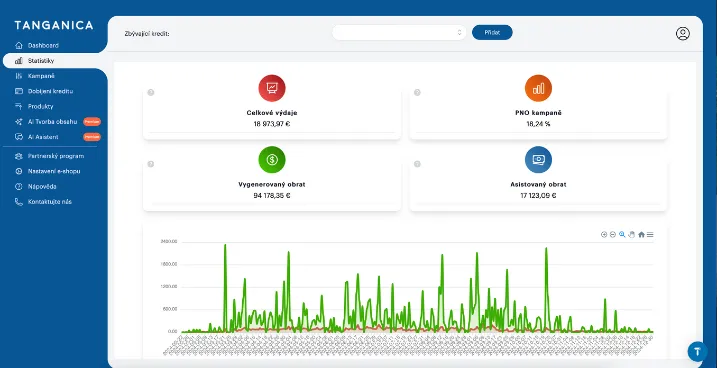This screenshot has width=717, height=368.
Task: Open the credit amount dropdown
Action: (399, 32)
